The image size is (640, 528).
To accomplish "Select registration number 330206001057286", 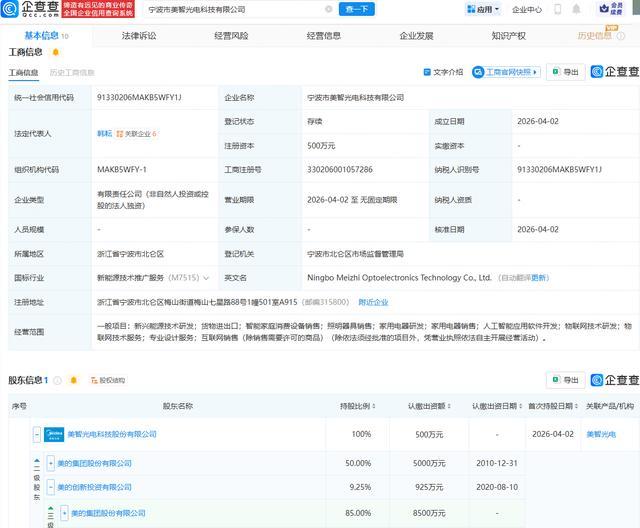I will pyautogui.click(x=340, y=170).
